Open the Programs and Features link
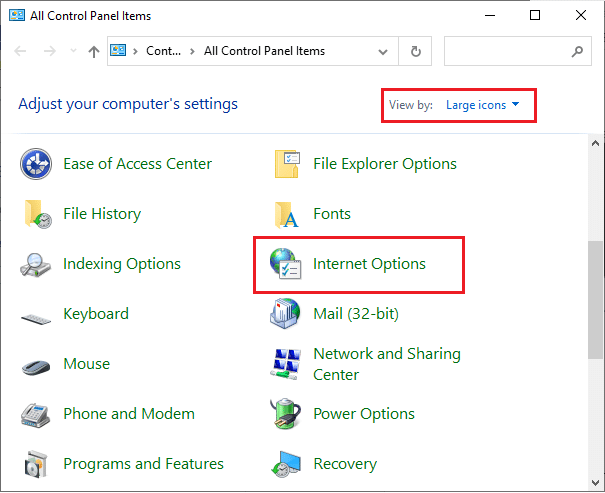 tap(143, 464)
